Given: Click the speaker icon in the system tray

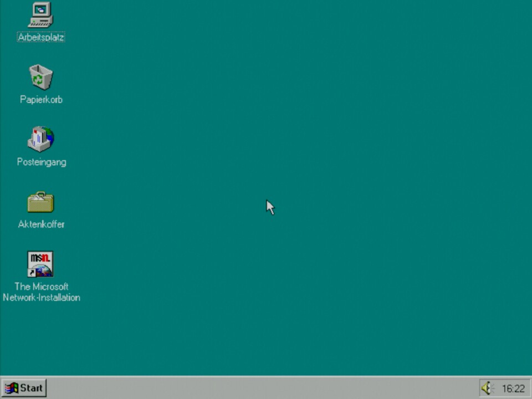Looking at the screenshot, I should 487,388.
